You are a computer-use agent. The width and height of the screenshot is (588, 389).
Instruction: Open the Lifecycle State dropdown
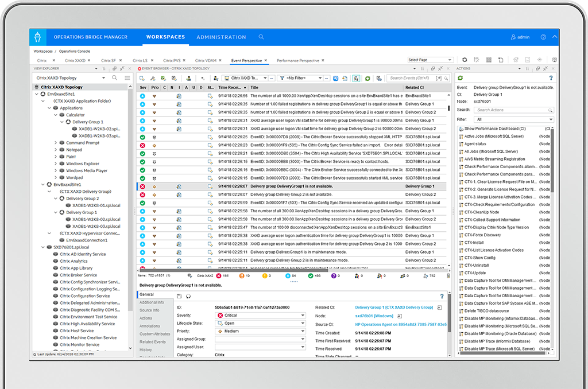click(x=260, y=324)
